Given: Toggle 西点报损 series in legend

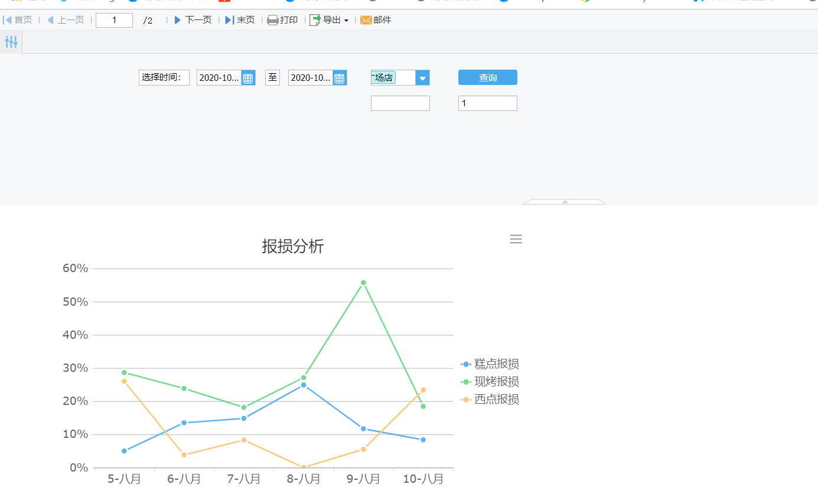Looking at the screenshot, I should [x=490, y=400].
